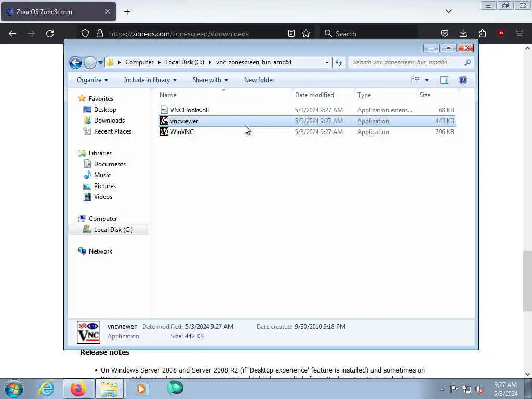The height and width of the screenshot is (399, 532).
Task: Open the recent pages dropdown arrow in Explorer
Action: 100,63
